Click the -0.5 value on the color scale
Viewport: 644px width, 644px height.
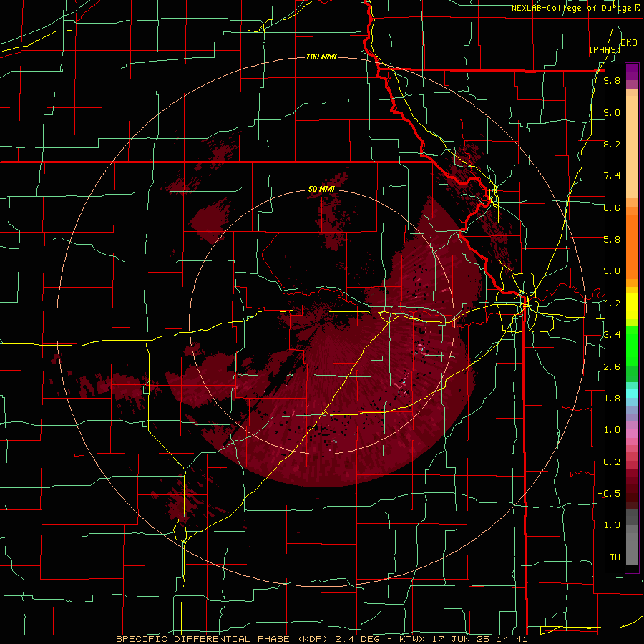609,494
